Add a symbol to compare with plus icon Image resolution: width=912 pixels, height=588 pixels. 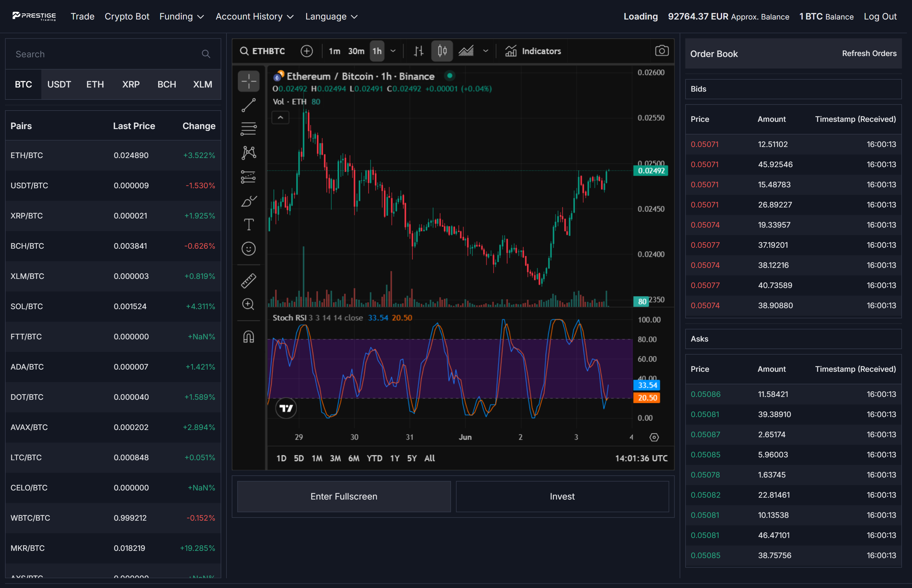(x=306, y=51)
